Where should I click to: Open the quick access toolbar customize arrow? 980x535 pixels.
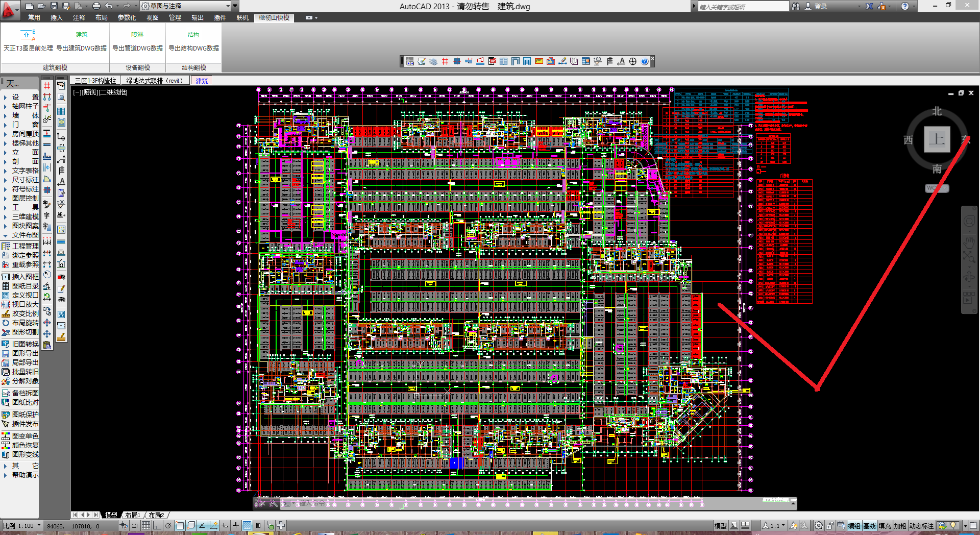(x=235, y=6)
